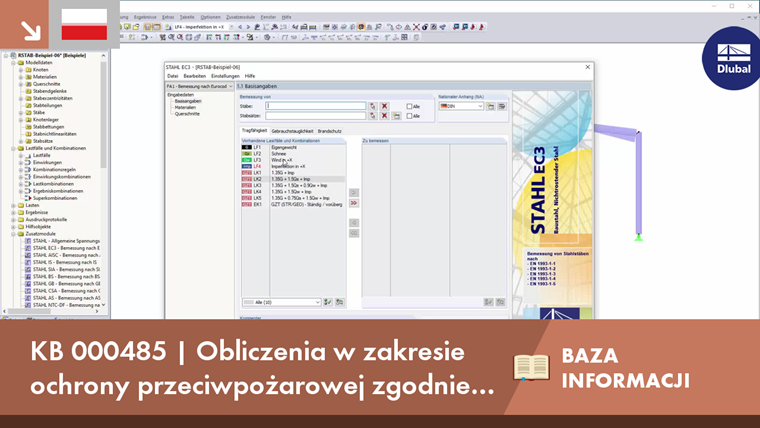The image size is (760, 428).
Task: Click Stäbe input field
Action: 316,106
